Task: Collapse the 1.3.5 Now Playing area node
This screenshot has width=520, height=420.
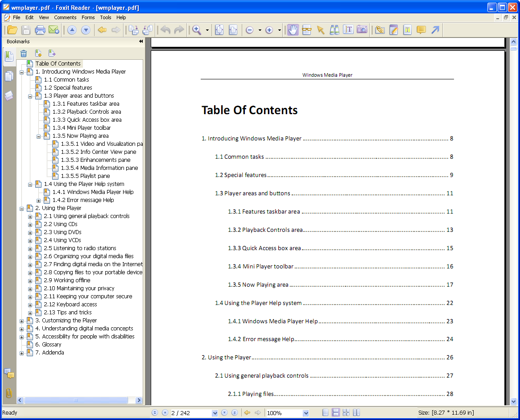Action: pos(38,136)
